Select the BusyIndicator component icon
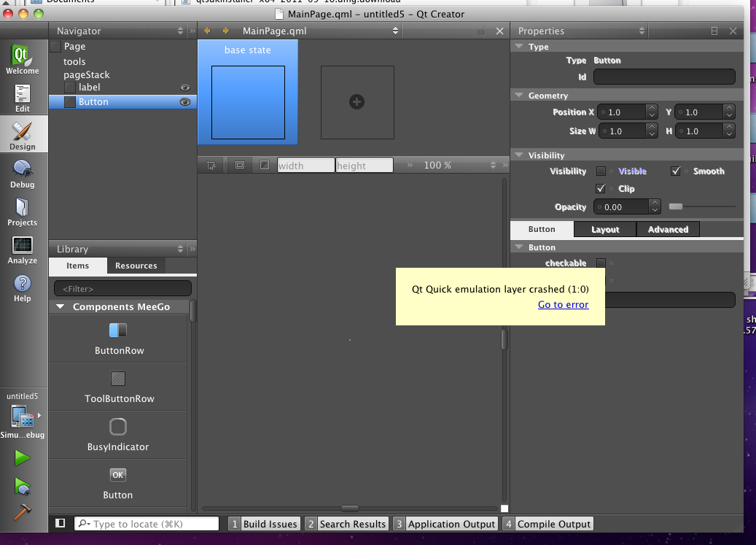The width and height of the screenshot is (756, 545). (118, 427)
